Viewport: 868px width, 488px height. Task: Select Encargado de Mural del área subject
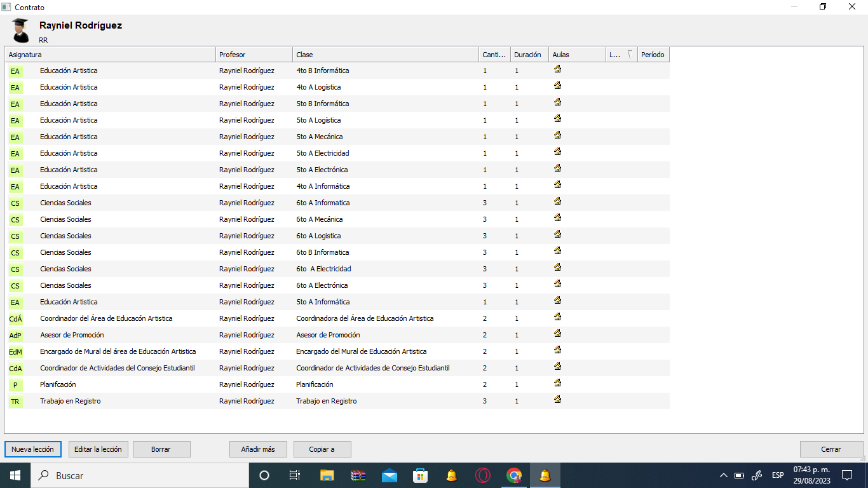click(x=118, y=351)
